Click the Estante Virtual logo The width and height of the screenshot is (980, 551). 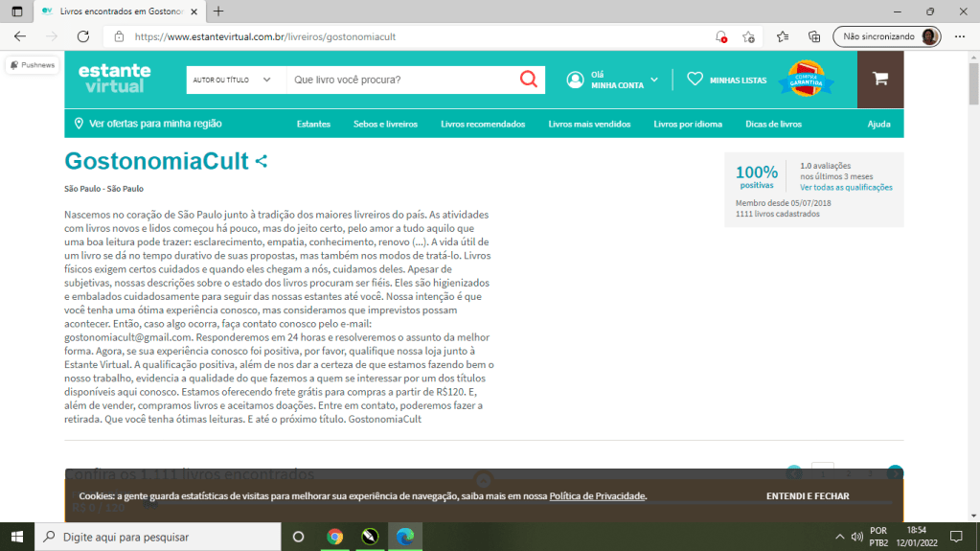click(x=115, y=79)
